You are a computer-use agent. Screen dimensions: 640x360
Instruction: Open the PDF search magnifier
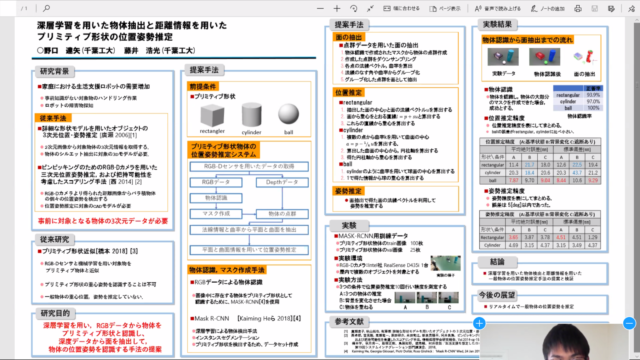[x=47, y=8]
